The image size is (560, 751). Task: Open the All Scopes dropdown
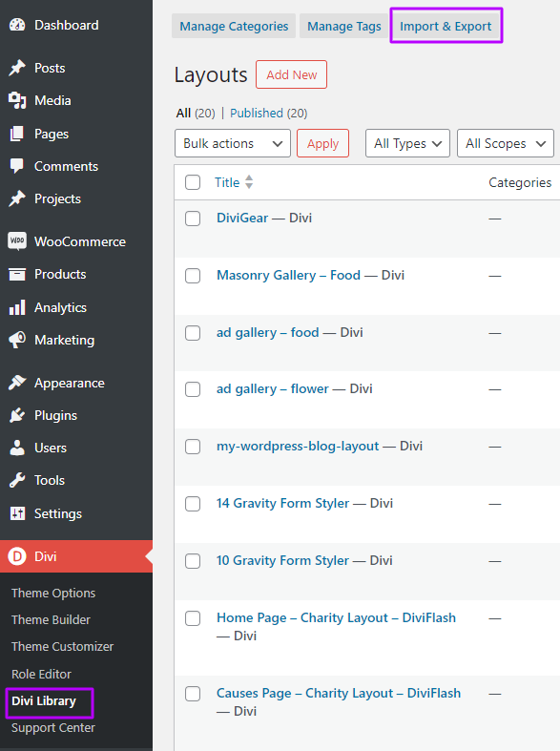point(506,143)
